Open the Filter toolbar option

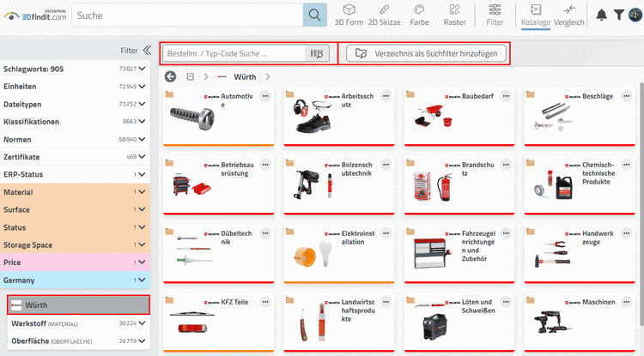coord(495,15)
